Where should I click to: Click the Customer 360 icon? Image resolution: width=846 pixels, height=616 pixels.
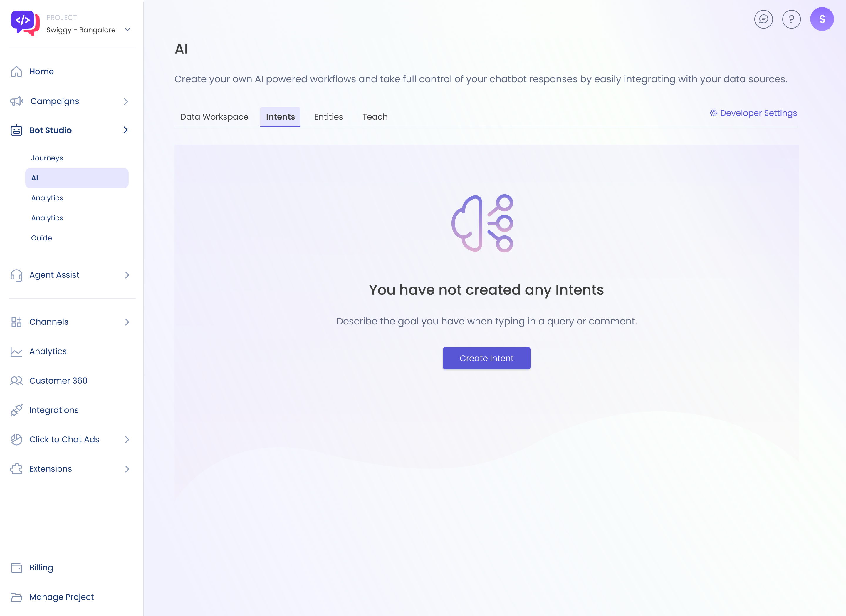point(16,381)
